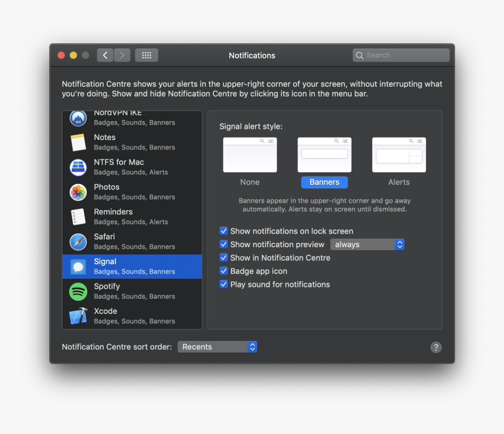
Task: Go back with the left chevron button
Action: coord(105,55)
